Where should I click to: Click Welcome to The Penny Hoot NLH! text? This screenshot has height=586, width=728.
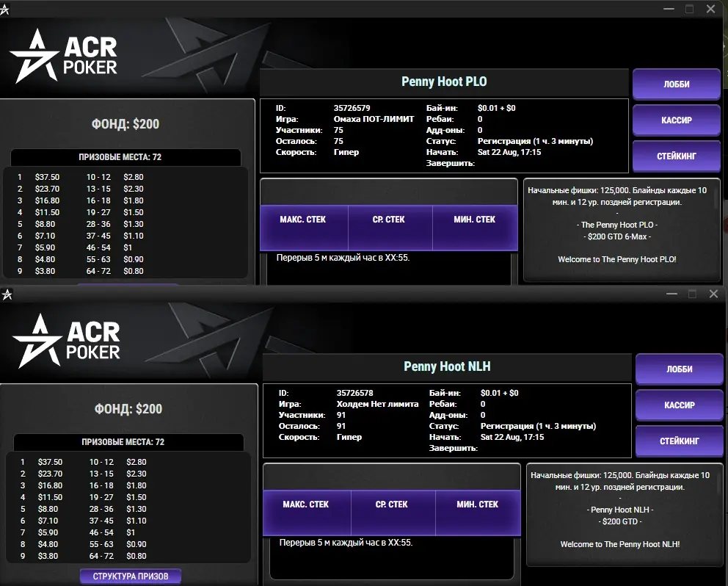tap(620, 544)
